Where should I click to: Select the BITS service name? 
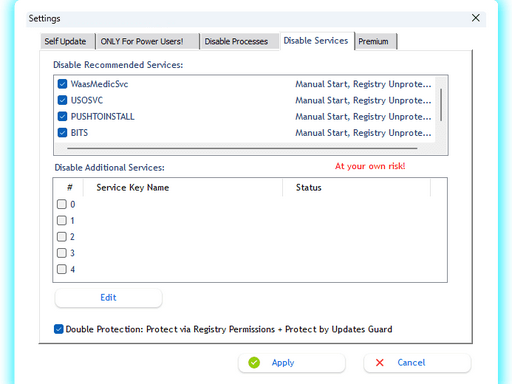79,133
